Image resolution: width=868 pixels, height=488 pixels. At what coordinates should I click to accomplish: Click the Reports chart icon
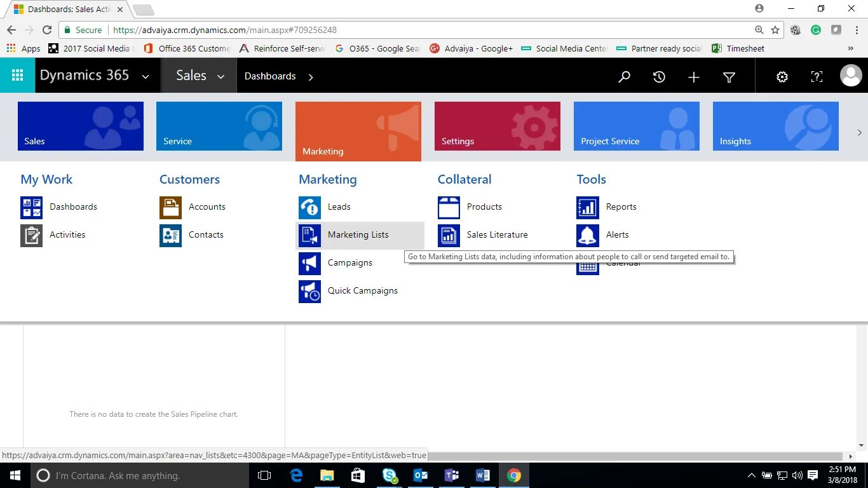coord(588,208)
